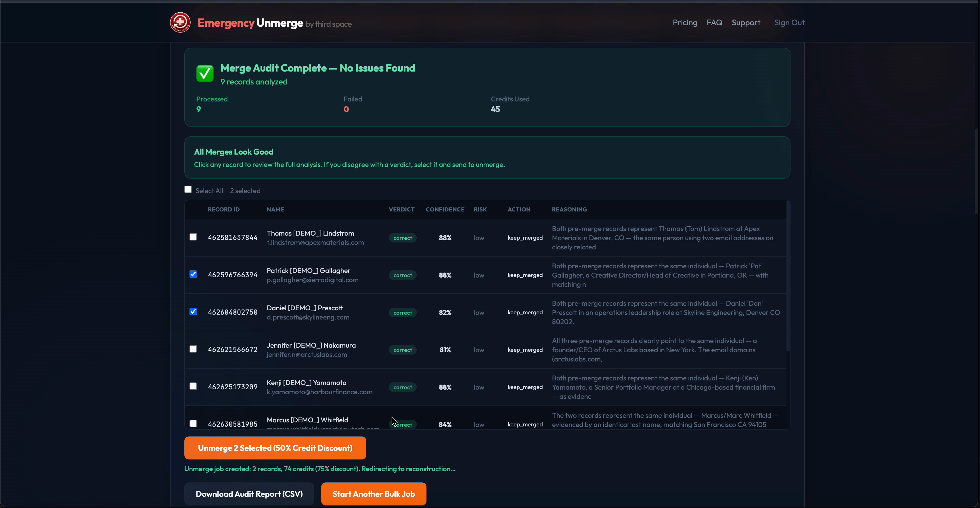
Task: Click the NAME column header
Action: pyautogui.click(x=275, y=209)
